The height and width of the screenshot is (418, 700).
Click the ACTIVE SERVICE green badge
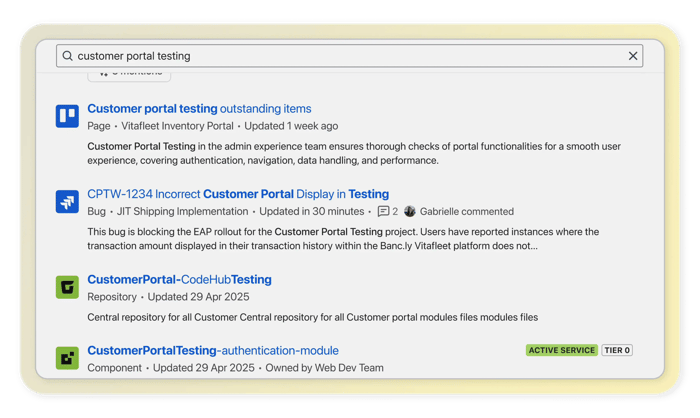coord(561,350)
